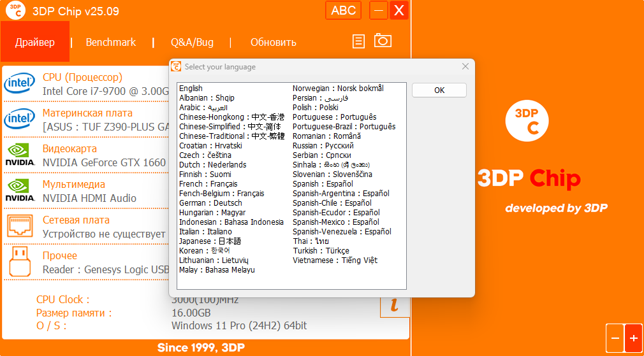Click the network port icon for Сетевая плата
This screenshot has width=644, height=356.
tap(20, 226)
